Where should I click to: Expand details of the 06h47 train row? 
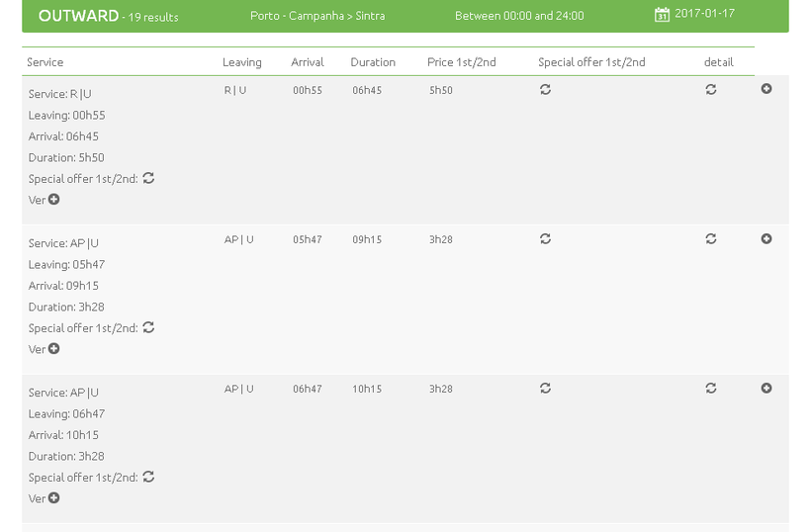pyautogui.click(x=766, y=389)
